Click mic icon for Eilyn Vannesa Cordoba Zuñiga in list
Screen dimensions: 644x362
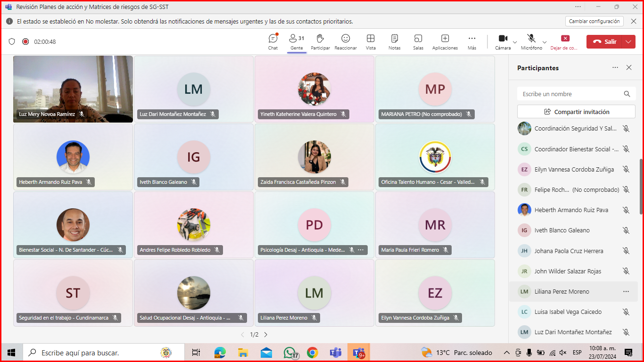pyautogui.click(x=626, y=169)
